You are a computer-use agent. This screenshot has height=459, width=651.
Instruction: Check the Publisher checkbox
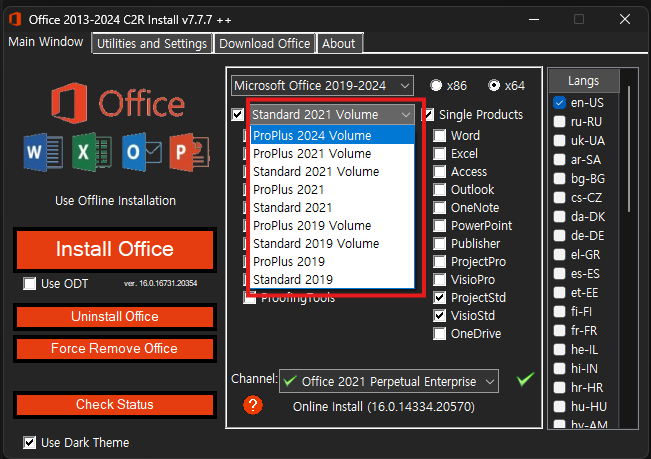coord(439,244)
